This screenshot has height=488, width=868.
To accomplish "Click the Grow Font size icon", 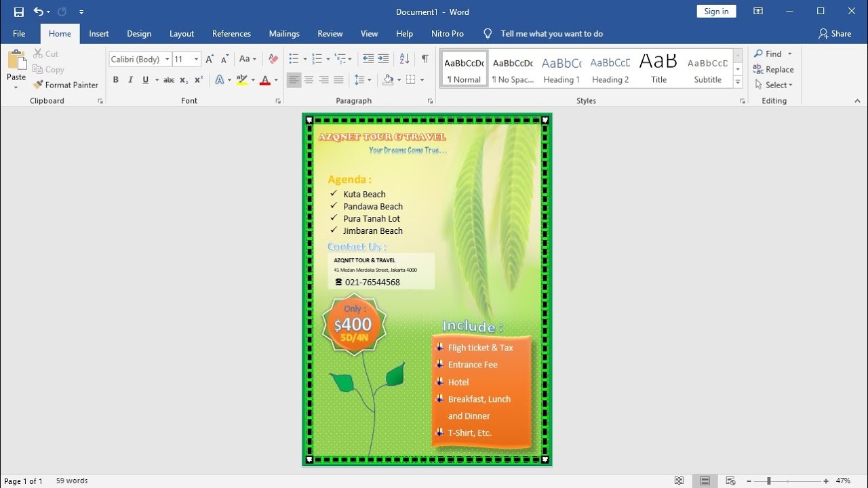I will coord(210,59).
